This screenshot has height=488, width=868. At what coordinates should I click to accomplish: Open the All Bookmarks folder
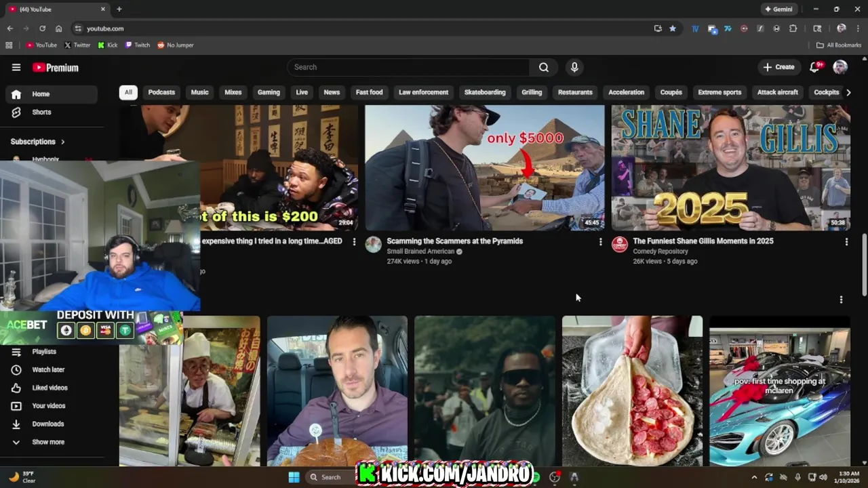(x=839, y=45)
